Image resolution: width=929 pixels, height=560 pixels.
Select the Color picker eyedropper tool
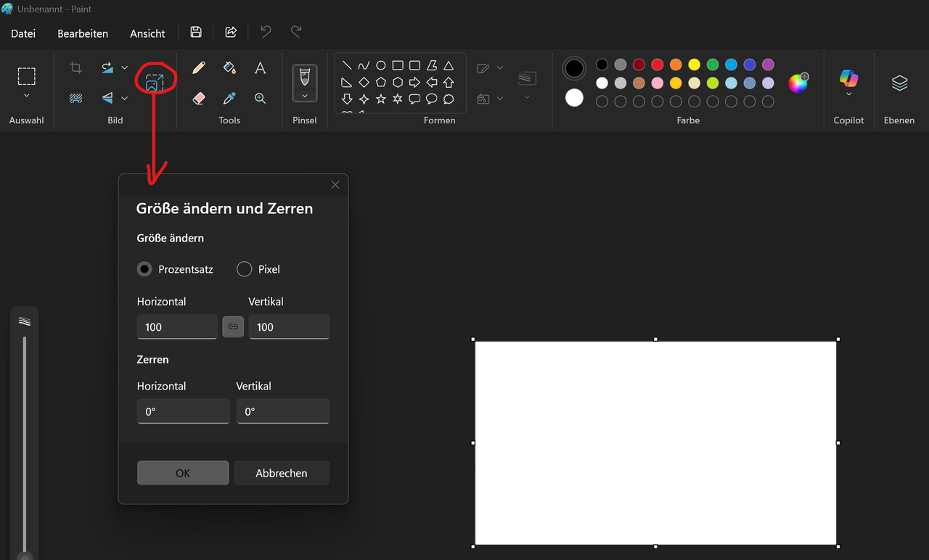(229, 98)
